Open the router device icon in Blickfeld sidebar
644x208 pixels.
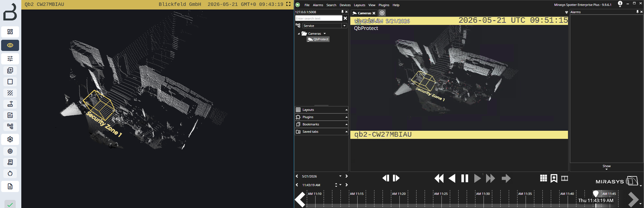[10, 104]
